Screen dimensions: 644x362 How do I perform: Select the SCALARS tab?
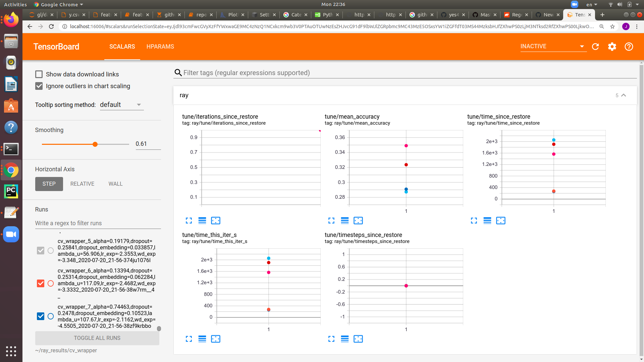click(122, 47)
